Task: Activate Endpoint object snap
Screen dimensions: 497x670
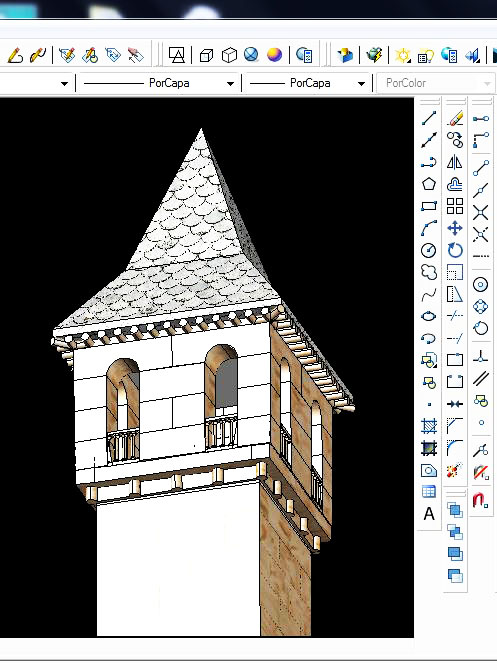Action: click(481, 168)
